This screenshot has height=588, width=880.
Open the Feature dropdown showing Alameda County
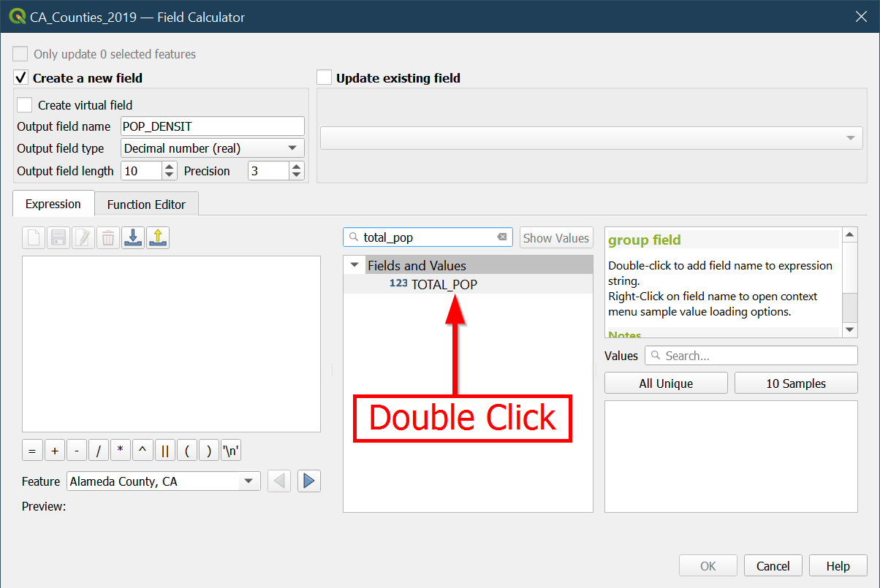tap(163, 481)
